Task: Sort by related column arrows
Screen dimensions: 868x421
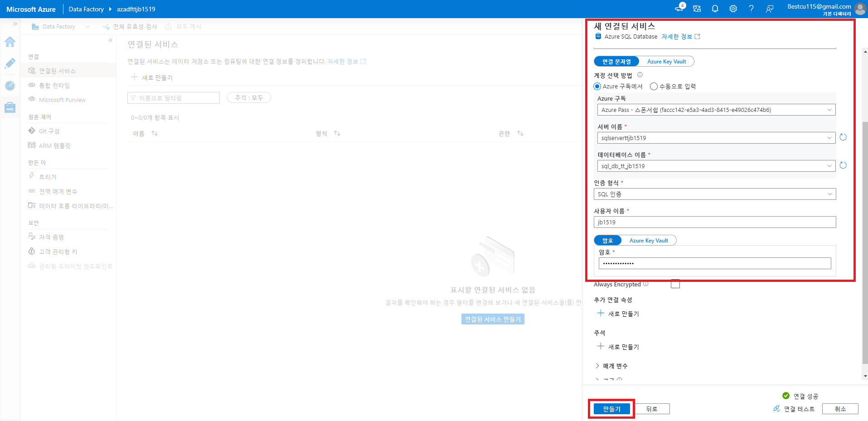Action: pos(520,133)
